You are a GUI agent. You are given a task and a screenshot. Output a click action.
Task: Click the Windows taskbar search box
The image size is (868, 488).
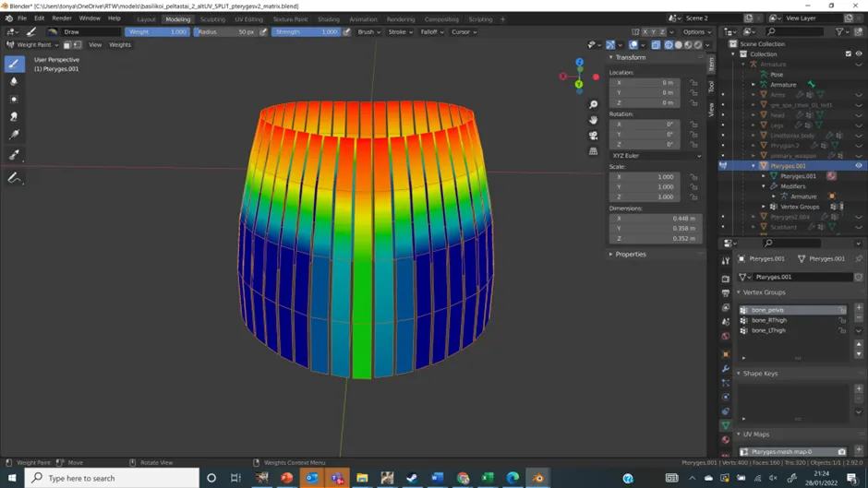click(x=112, y=478)
